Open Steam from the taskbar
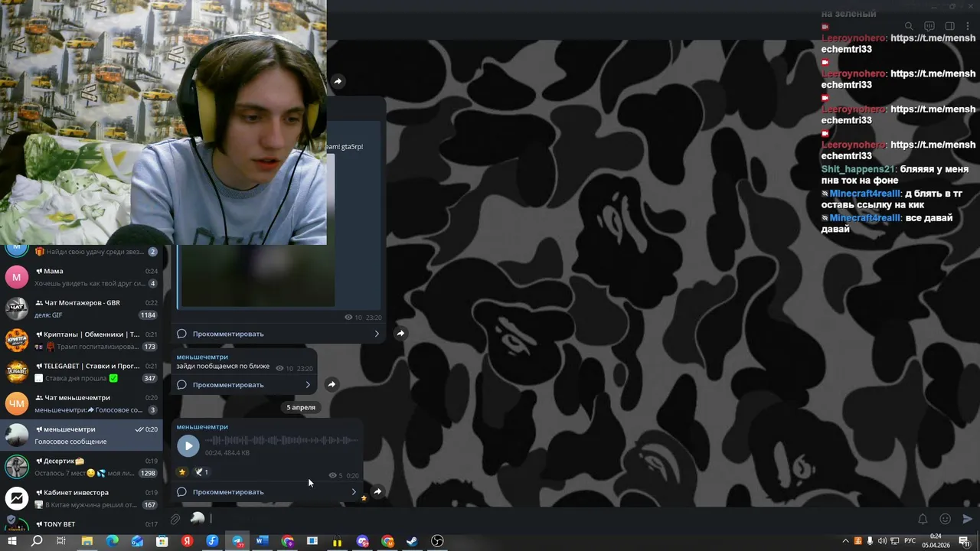 (412, 541)
